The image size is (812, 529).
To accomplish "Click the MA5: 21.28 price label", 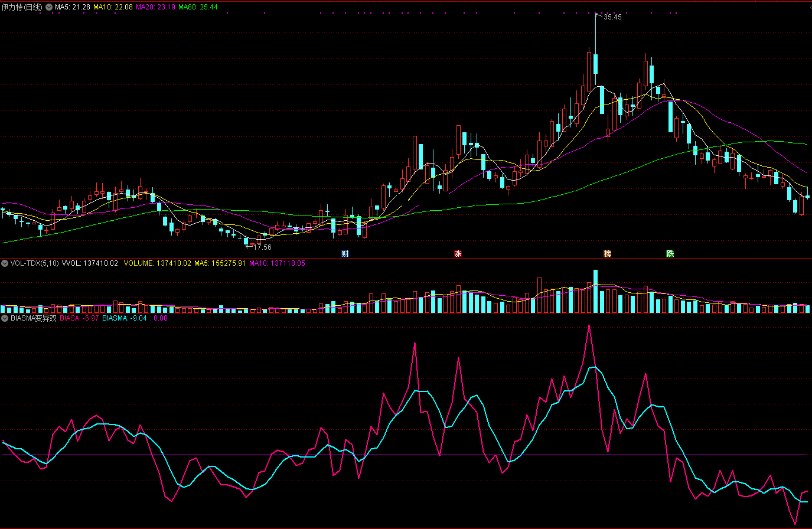I will [73, 7].
